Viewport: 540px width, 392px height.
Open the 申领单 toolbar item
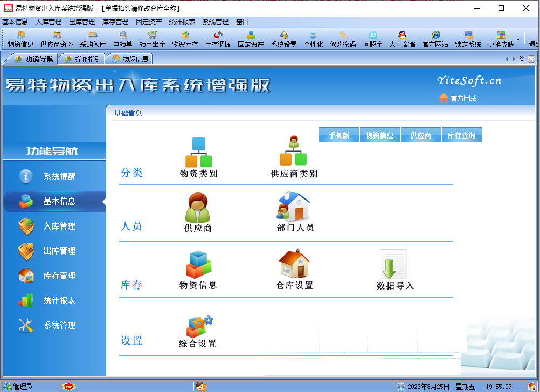pyautogui.click(x=122, y=39)
